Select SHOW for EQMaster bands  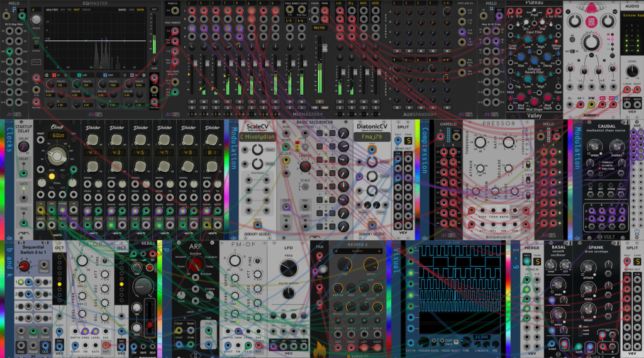[x=140, y=9]
